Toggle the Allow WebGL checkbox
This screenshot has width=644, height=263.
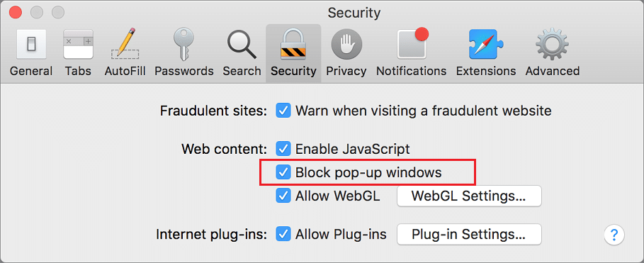pyautogui.click(x=283, y=196)
